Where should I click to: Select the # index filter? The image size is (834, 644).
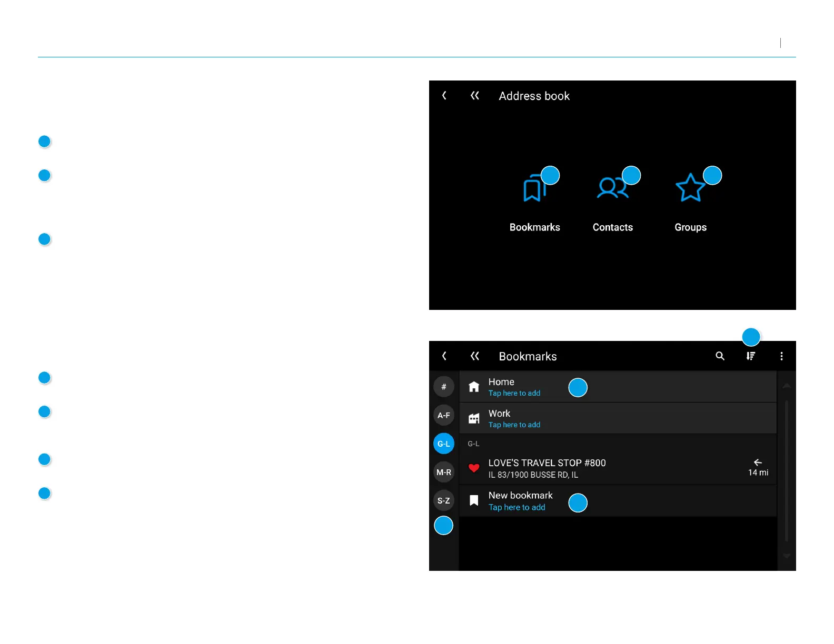(444, 387)
